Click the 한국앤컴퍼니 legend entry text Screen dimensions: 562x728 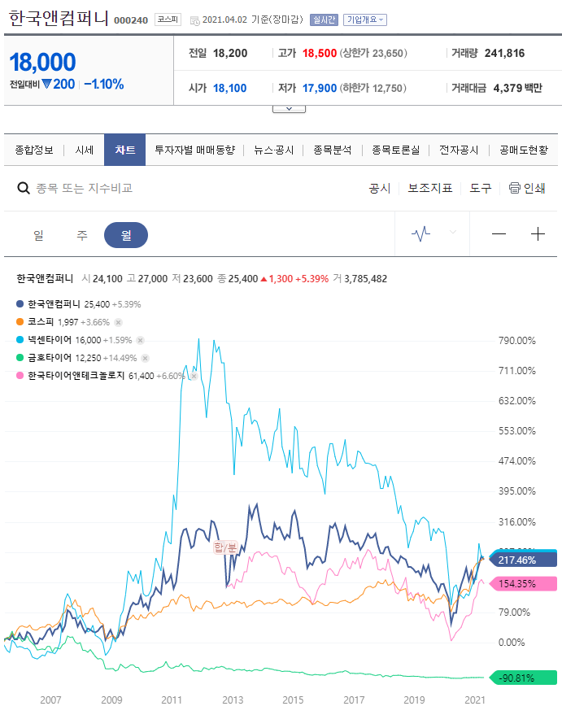pos(54,304)
